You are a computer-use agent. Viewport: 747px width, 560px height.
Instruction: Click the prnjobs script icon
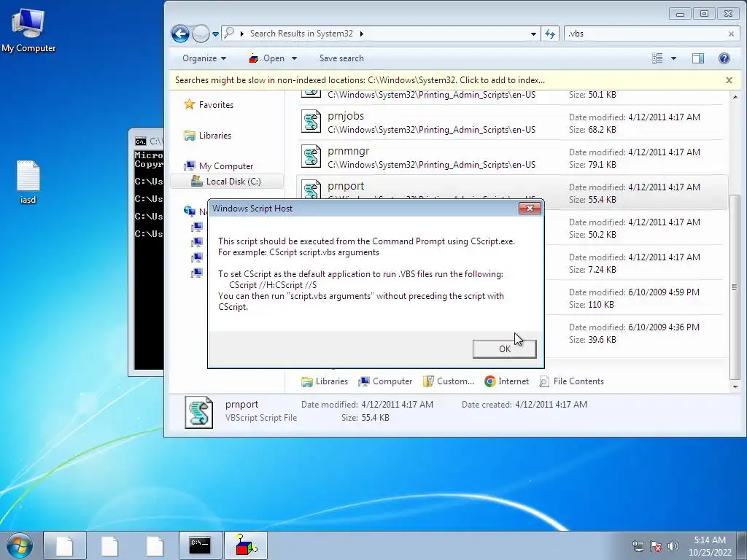(311, 121)
